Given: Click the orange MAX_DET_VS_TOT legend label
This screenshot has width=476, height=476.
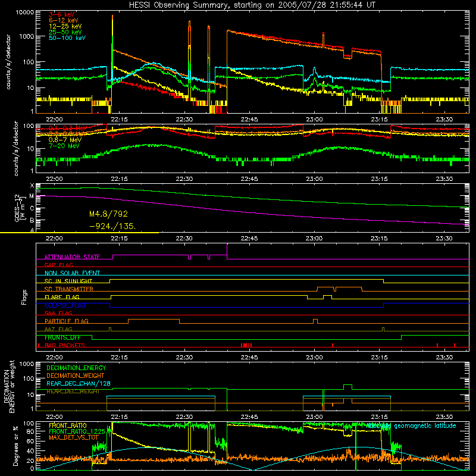Looking at the screenshot, I should (x=73, y=437).
